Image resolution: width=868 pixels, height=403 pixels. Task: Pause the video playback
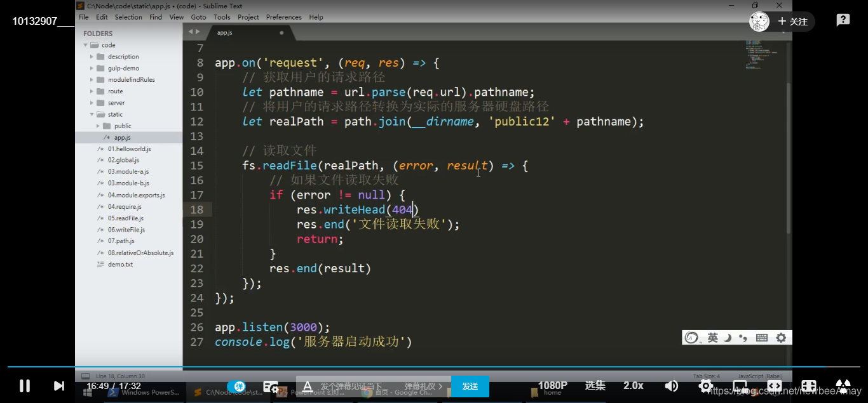tap(25, 386)
